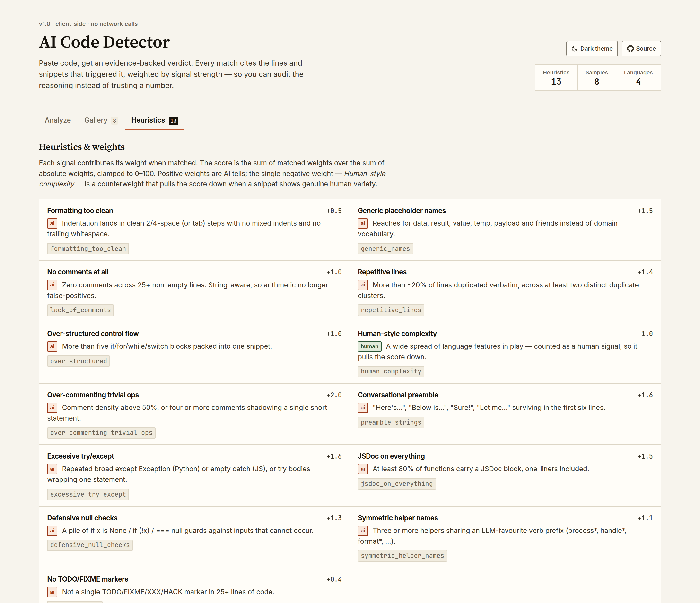Click the generic_names code chip
Image resolution: width=700 pixels, height=603 pixels.
(385, 249)
